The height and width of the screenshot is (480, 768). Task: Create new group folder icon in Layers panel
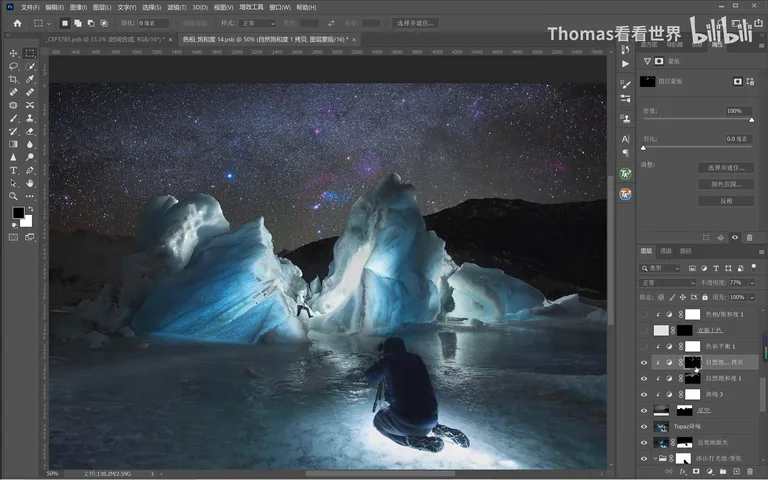(x=723, y=471)
